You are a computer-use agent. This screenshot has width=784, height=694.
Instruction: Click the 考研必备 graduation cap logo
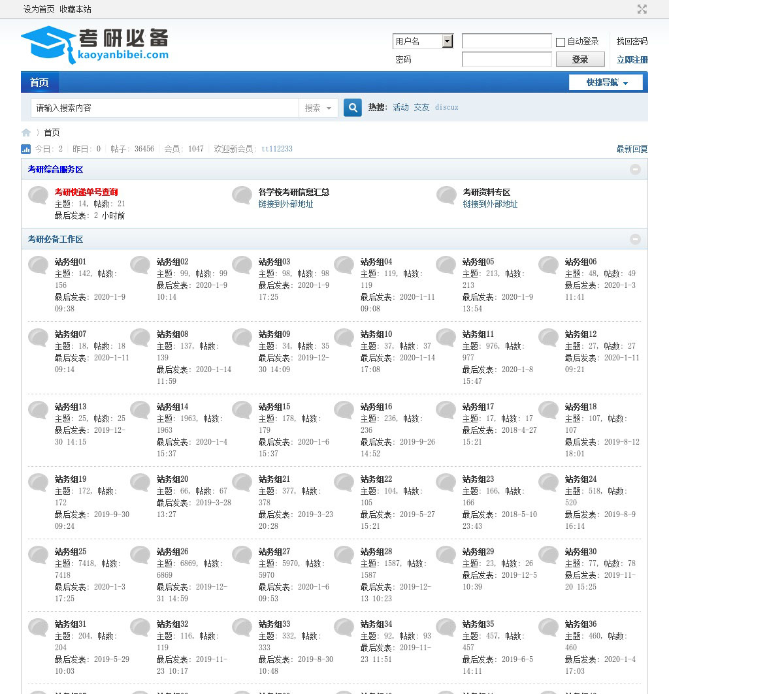95,44
